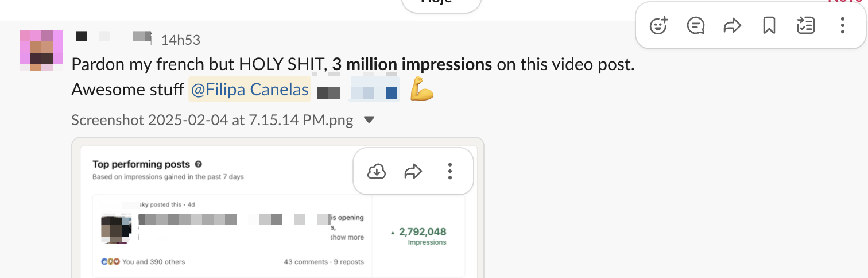868x278 pixels.
Task: Click the Top performing posts heading in preview
Action: coord(141,164)
